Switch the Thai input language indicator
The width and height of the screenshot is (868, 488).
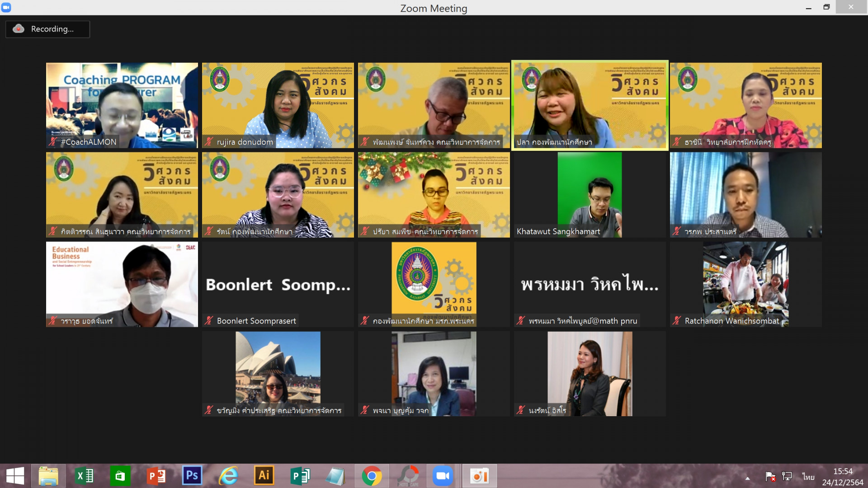tap(808, 477)
